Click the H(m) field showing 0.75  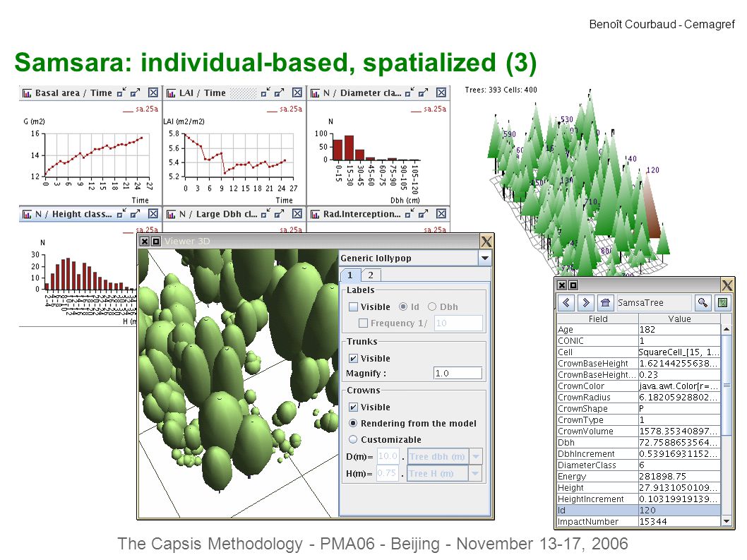388,473
